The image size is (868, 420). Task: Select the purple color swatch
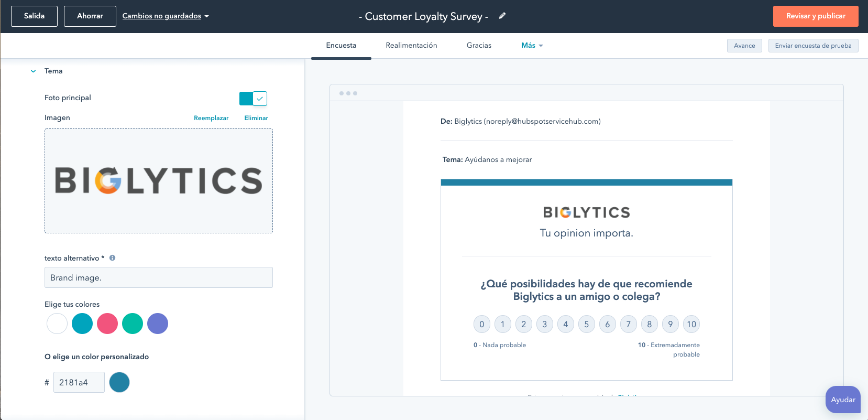[158, 324]
